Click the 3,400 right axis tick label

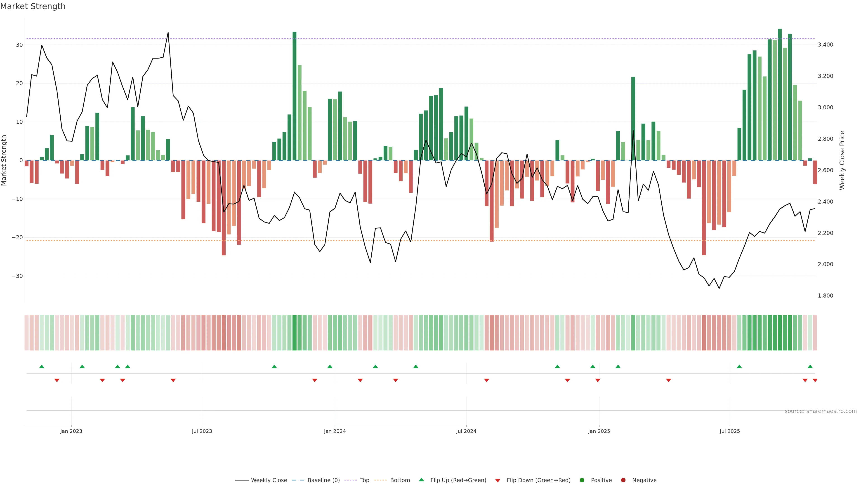tap(825, 45)
